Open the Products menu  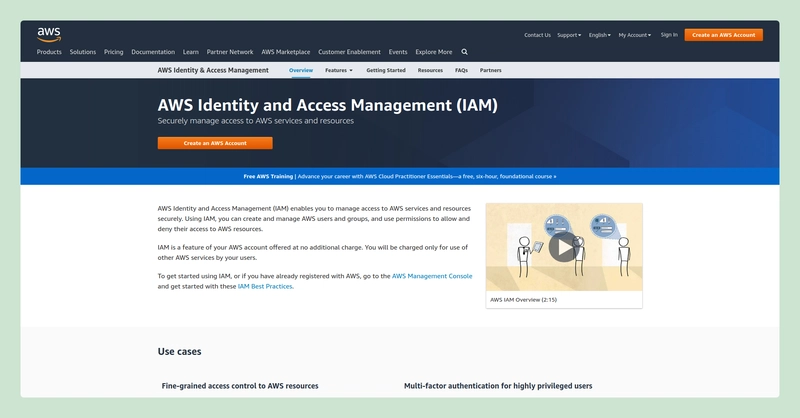(x=49, y=52)
